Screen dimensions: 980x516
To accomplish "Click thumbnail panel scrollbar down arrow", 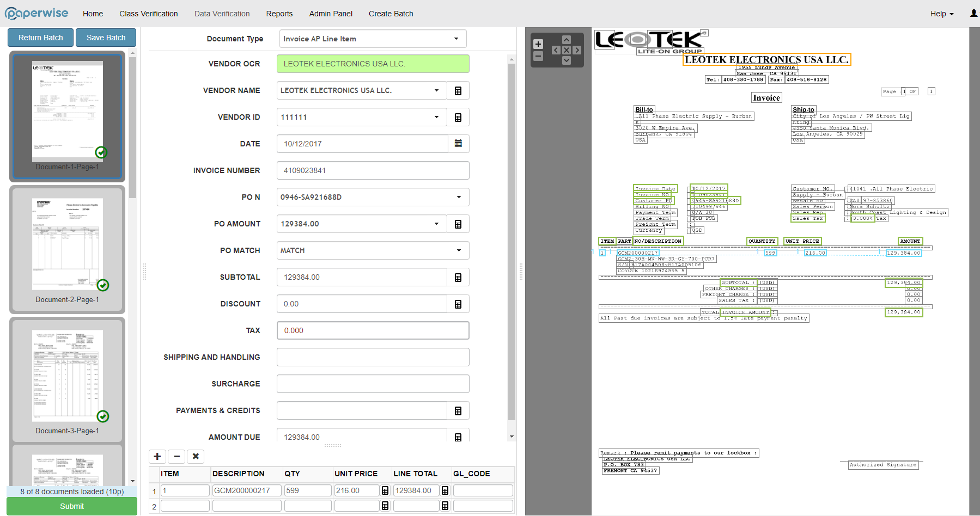I will pyautogui.click(x=132, y=481).
